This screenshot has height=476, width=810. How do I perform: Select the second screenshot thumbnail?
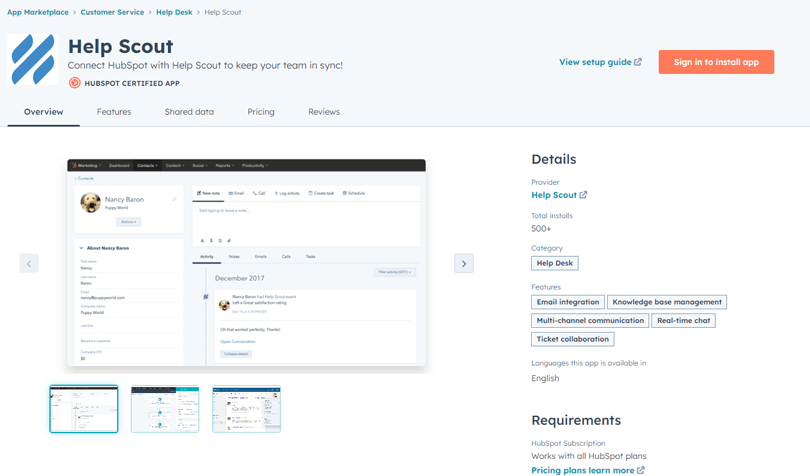(x=165, y=409)
